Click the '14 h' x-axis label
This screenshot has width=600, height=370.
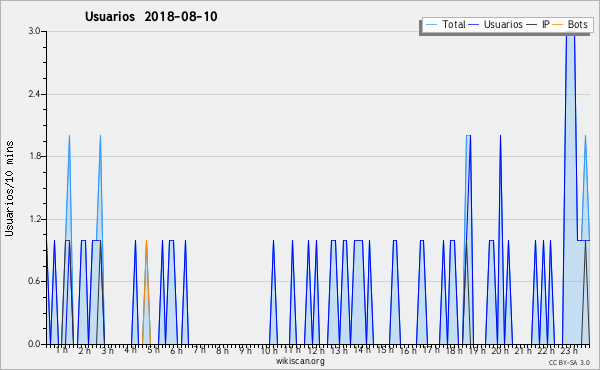(362, 350)
